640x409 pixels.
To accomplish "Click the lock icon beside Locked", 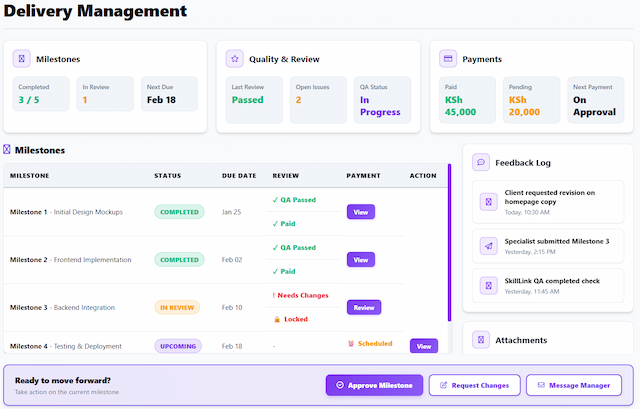I will [277, 319].
